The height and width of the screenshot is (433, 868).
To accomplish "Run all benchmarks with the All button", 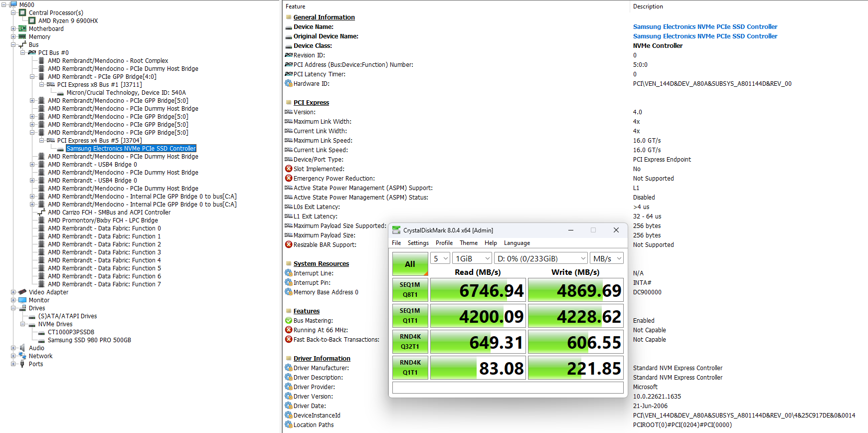I will [410, 264].
